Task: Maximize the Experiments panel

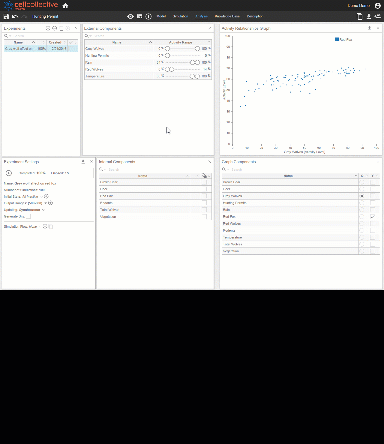Action: coord(76,28)
